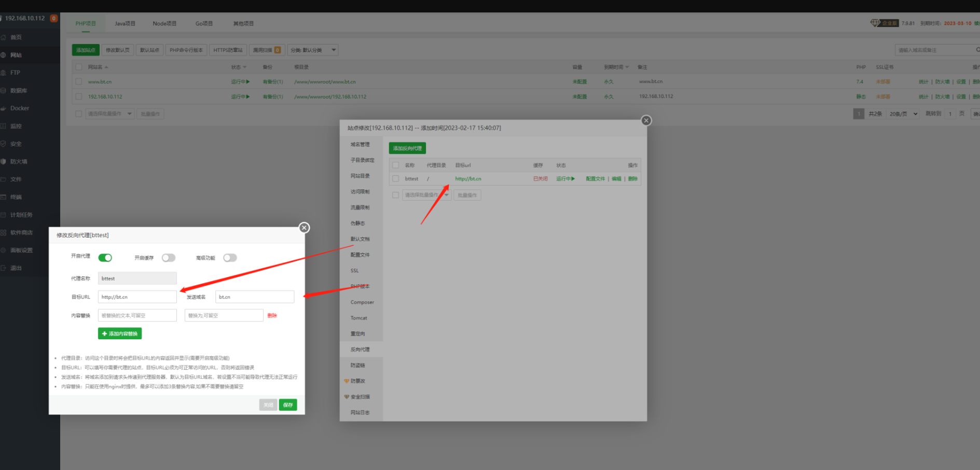Click the green 添加反向代理 button
The image size is (980, 470).
point(407,148)
